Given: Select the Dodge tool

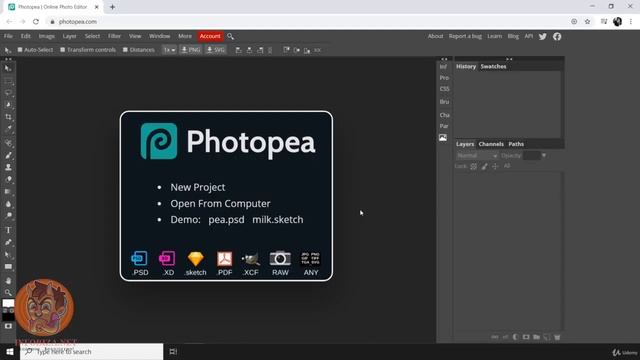Looking at the screenshot, I should coord(8,216).
